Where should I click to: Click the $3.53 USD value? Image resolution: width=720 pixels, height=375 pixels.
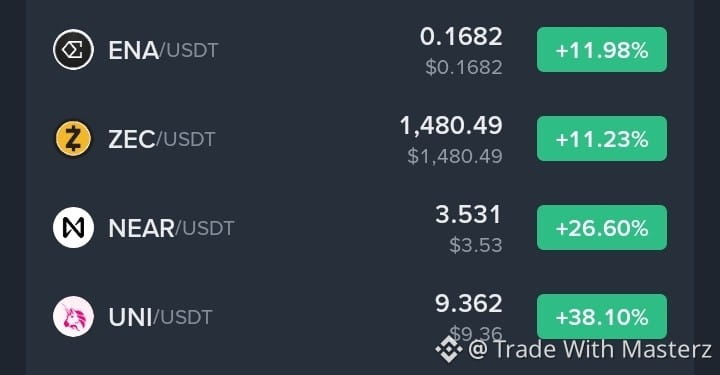pyautogui.click(x=476, y=245)
